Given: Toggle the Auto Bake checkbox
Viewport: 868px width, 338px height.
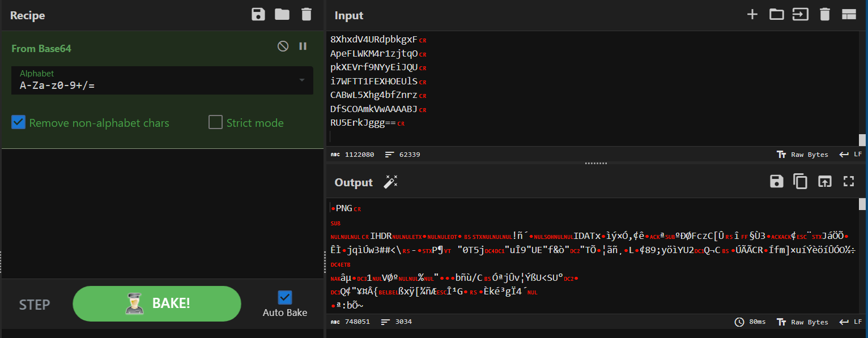Looking at the screenshot, I should click(285, 297).
